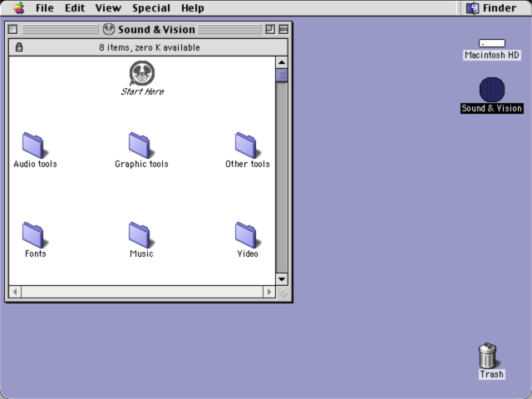
Task: Open the Special menu
Action: pyautogui.click(x=151, y=7)
